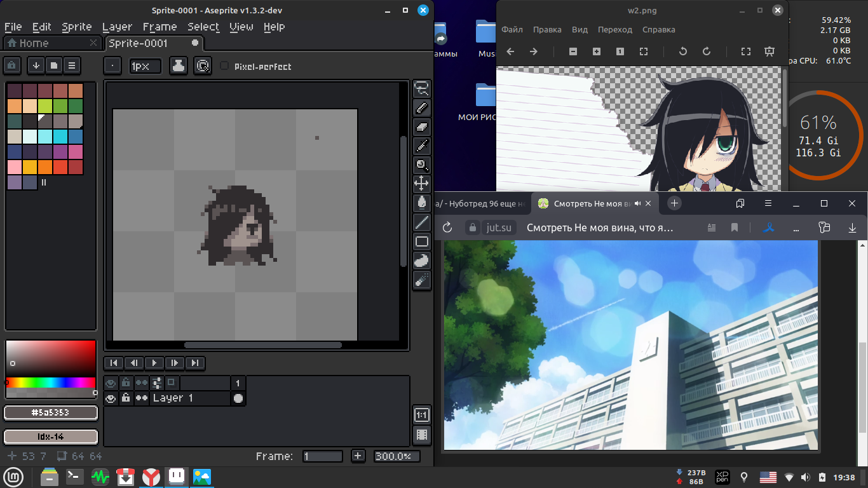Choose the brush type dot button
The width and height of the screenshot is (868, 488).
pos(112,65)
